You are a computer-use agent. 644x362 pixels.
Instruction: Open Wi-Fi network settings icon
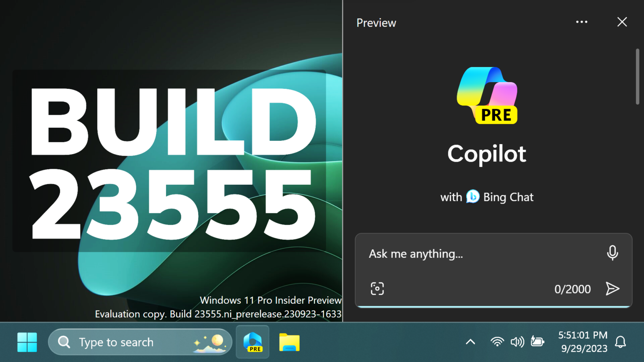point(497,342)
